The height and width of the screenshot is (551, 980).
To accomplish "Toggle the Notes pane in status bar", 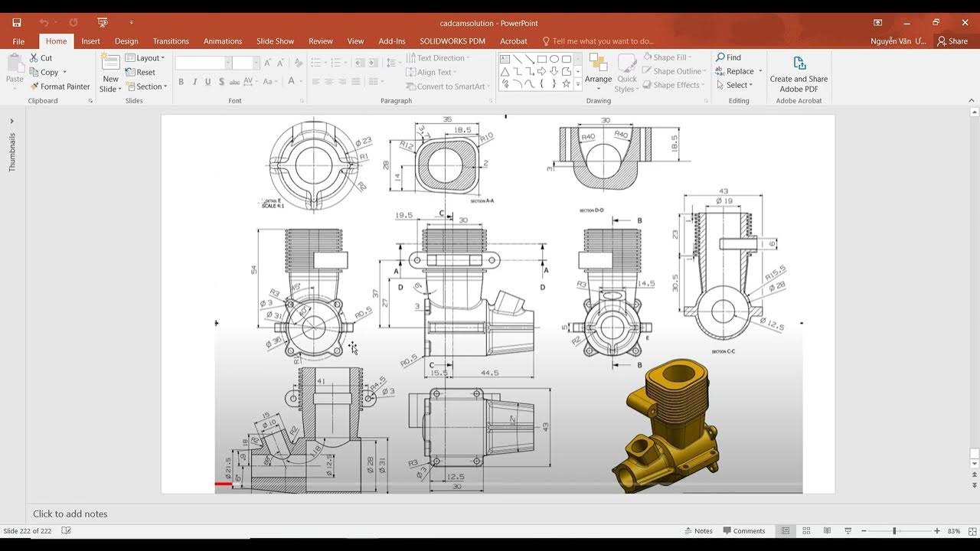I will 698,531.
